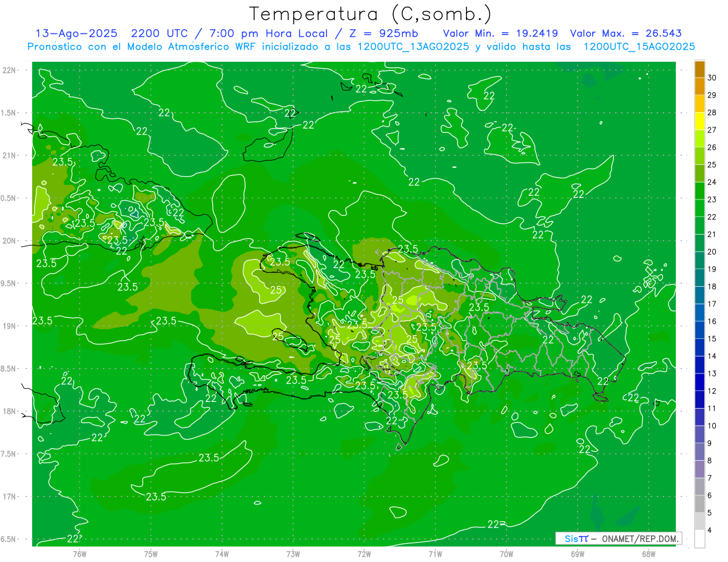Click the legend scale label '24'

pos(712,182)
